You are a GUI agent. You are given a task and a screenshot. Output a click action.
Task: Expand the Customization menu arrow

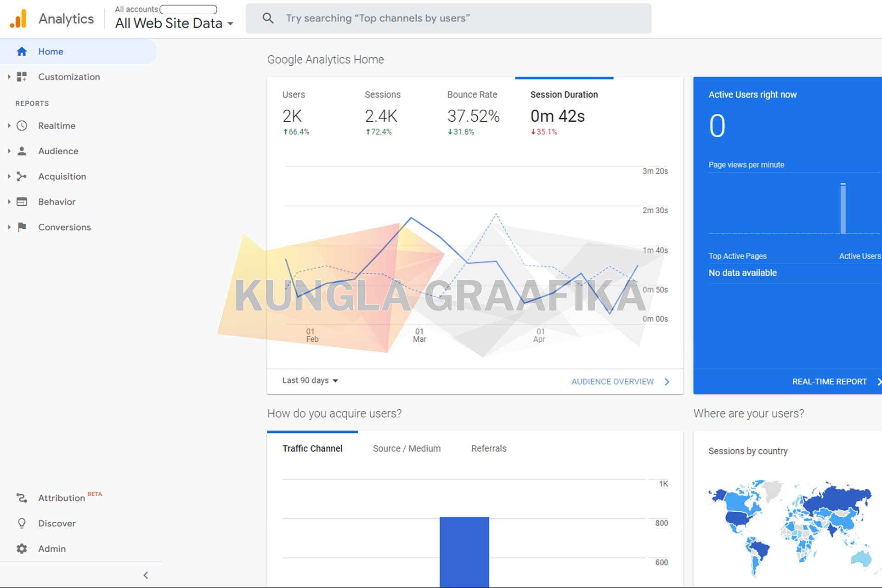[x=9, y=77]
